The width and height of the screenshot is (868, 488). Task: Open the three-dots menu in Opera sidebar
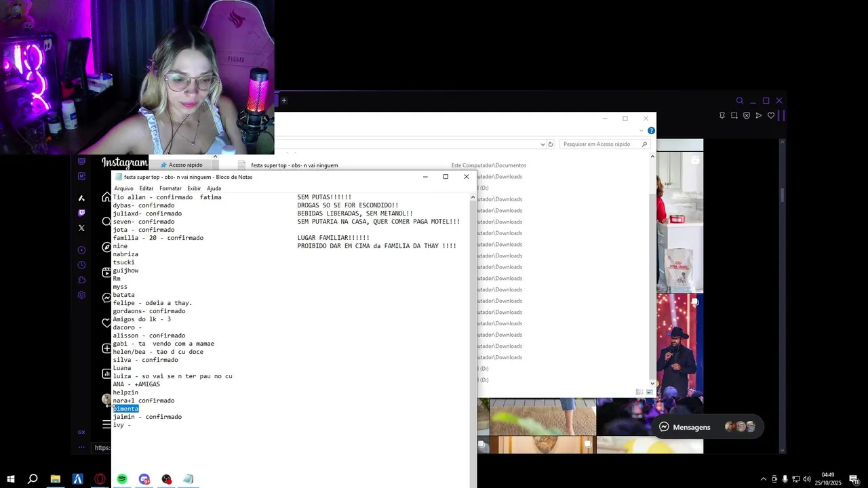(81, 447)
